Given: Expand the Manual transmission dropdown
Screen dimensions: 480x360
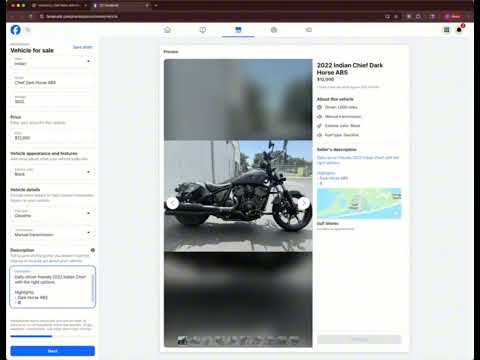Looking at the screenshot, I should [x=52, y=232].
